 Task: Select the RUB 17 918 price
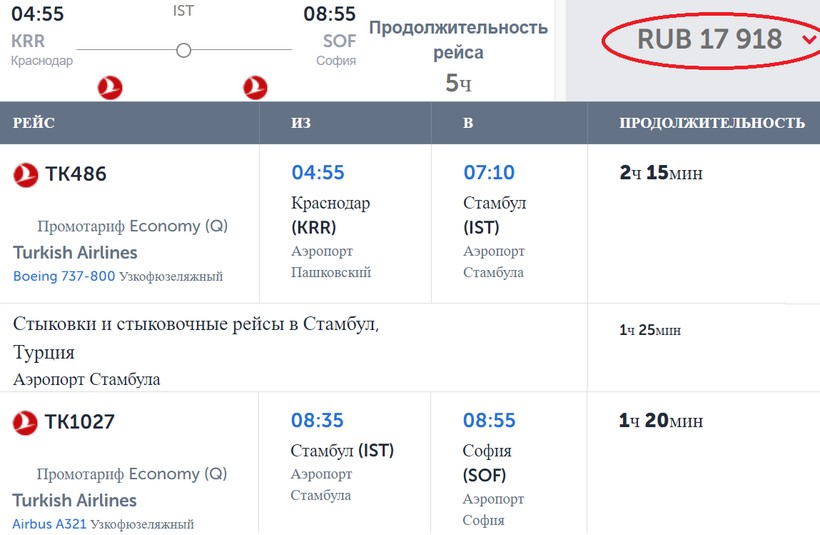pyautogui.click(x=709, y=40)
